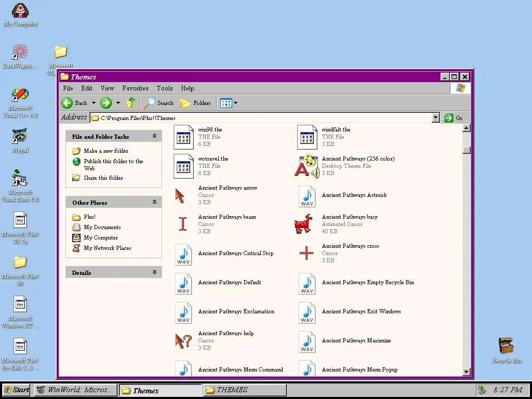Image resolution: width=532 pixels, height=399 pixels.
Task: Click the address bar path field
Action: pos(261,118)
